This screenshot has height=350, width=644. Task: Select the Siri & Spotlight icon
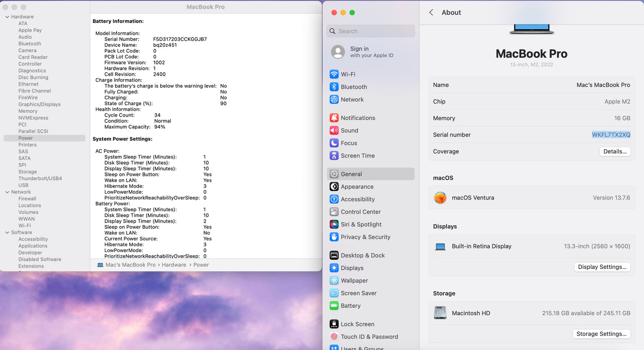pyautogui.click(x=334, y=224)
